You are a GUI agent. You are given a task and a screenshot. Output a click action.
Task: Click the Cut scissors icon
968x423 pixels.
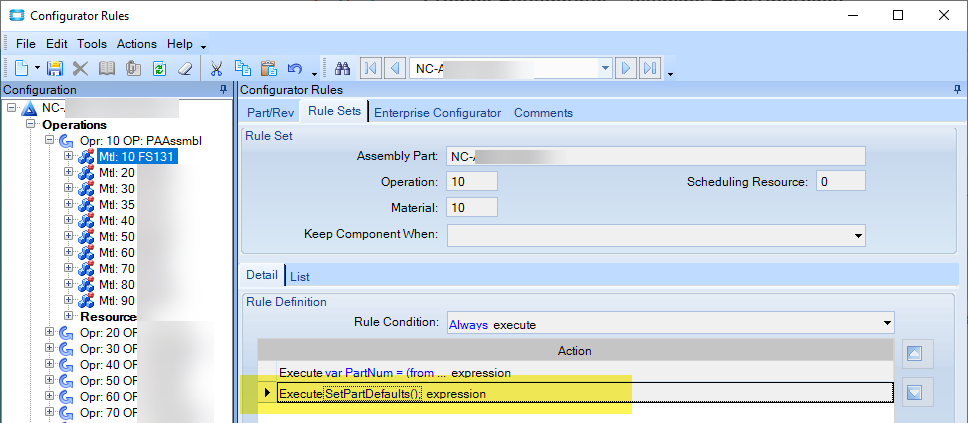(215, 68)
